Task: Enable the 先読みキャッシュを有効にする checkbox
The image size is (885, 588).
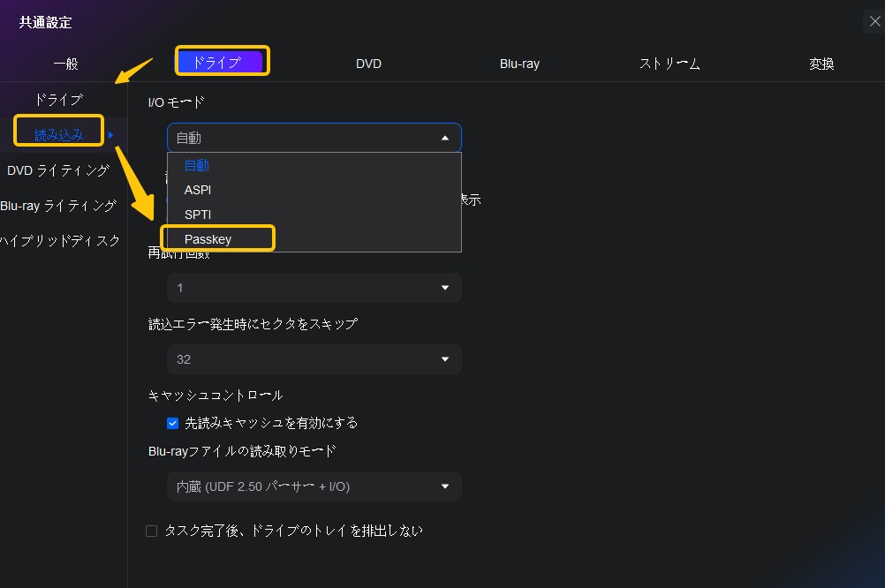Action: pyautogui.click(x=173, y=423)
